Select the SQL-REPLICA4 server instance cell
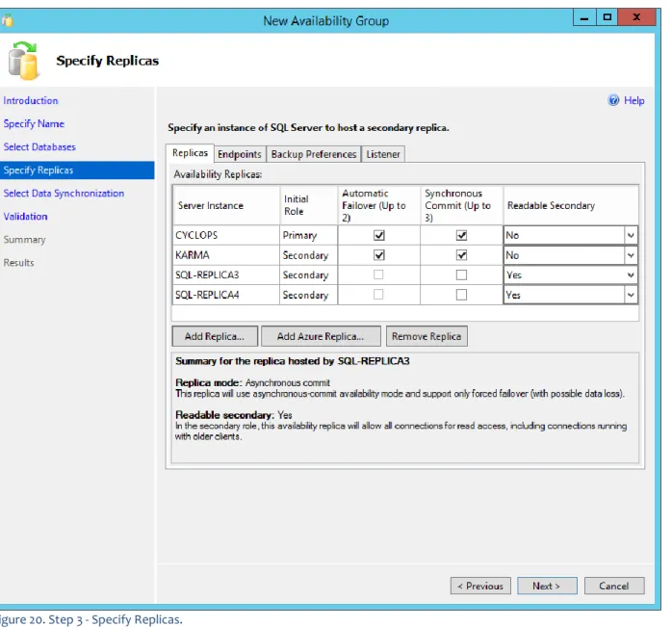 click(x=226, y=295)
